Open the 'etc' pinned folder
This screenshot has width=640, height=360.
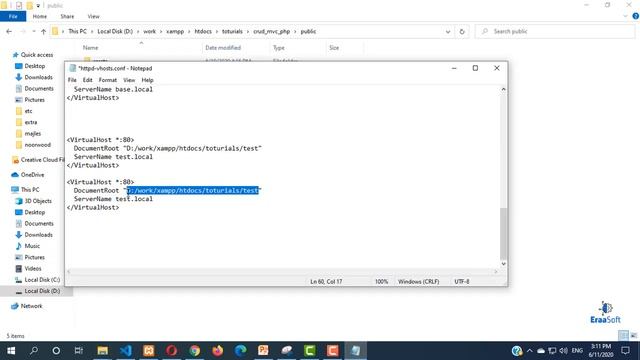click(28, 111)
